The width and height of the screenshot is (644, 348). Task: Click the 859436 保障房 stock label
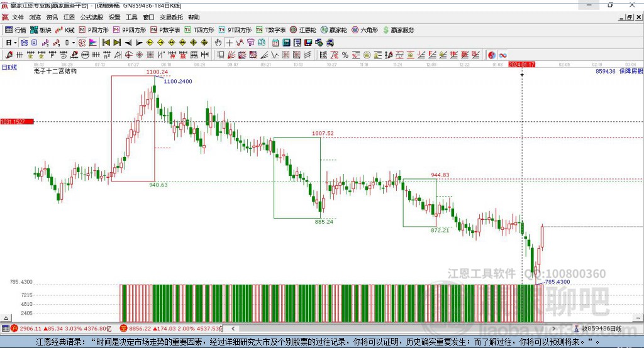click(619, 72)
